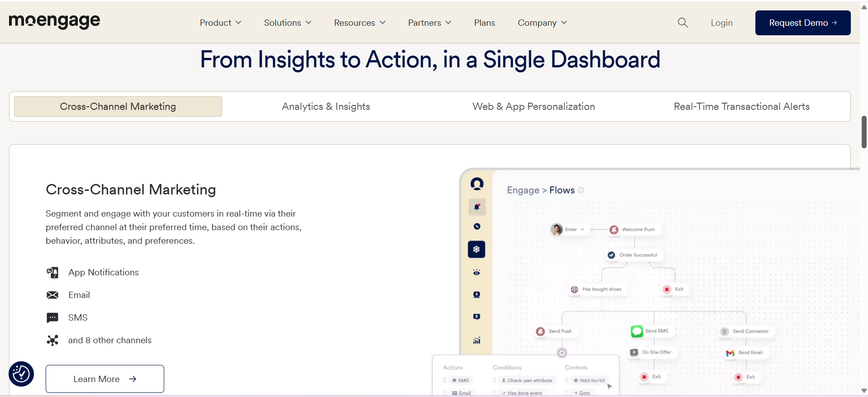This screenshot has width=868, height=397.
Task: Switch to Analytics & Insights tab
Action: pos(326,107)
